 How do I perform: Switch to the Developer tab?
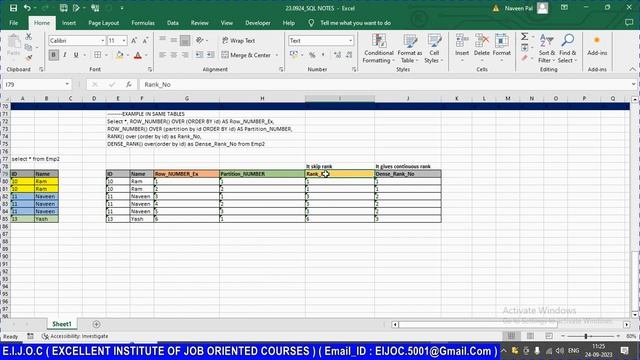tap(258, 23)
